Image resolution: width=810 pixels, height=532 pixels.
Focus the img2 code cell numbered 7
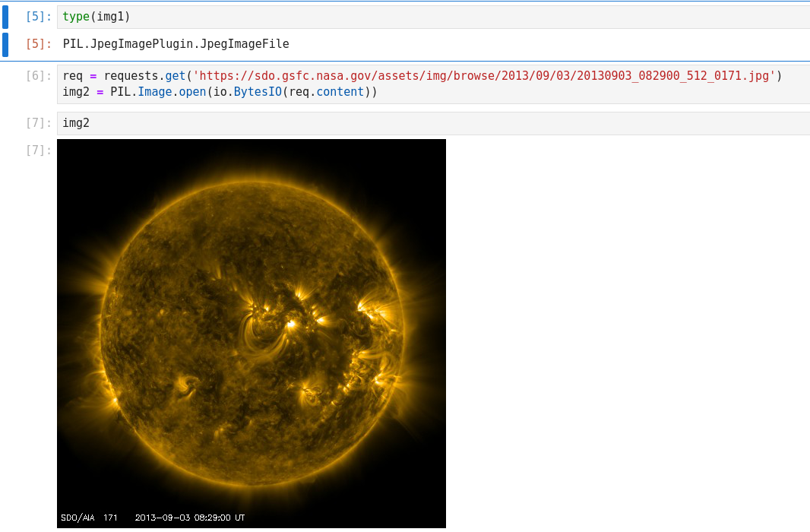[x=380, y=123]
